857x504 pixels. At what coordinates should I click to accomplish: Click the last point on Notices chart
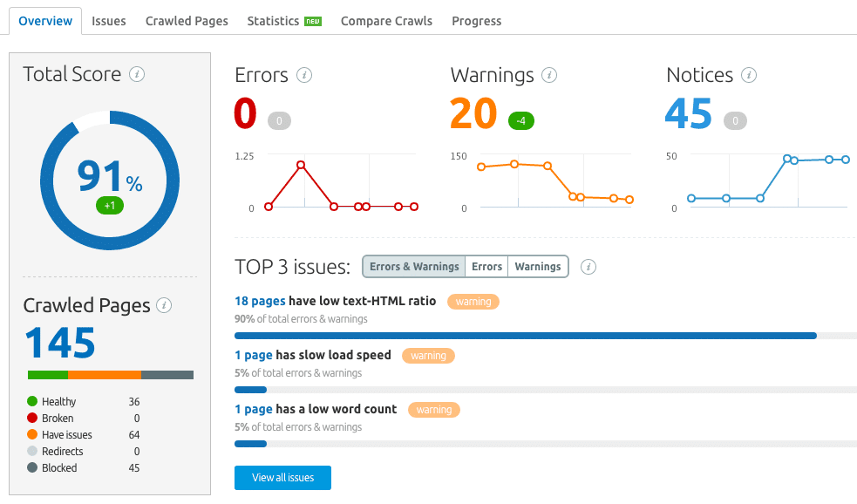pos(846,160)
